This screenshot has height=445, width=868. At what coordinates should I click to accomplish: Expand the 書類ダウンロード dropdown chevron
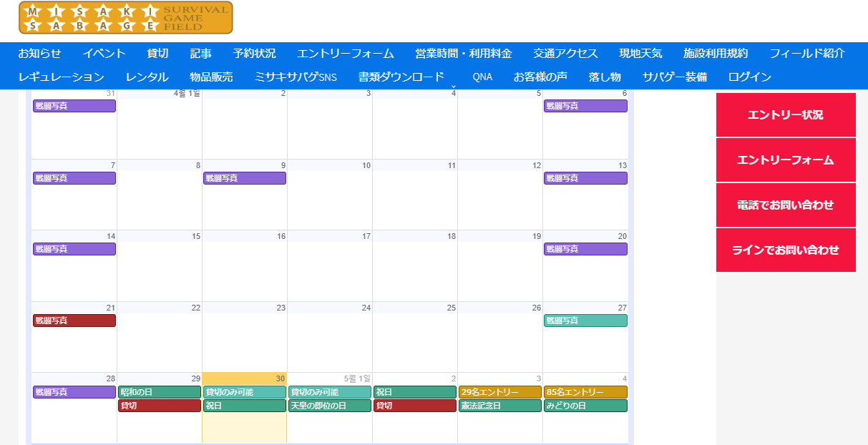[x=452, y=86]
